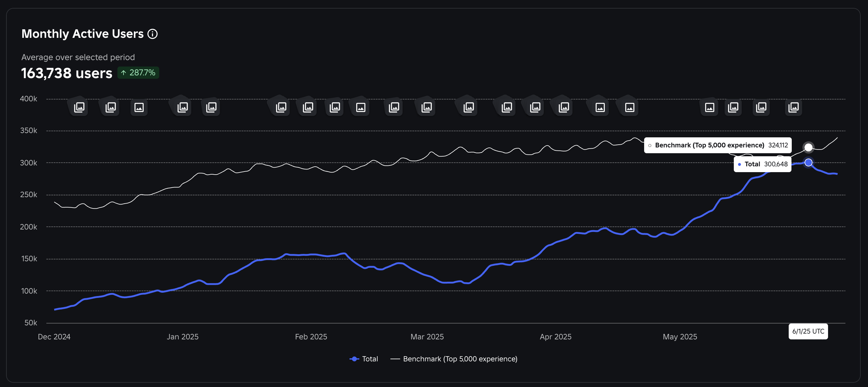Viewport: 868px width, 387px height.
Task: Click the Monthly Active Users heading
Action: (x=83, y=34)
